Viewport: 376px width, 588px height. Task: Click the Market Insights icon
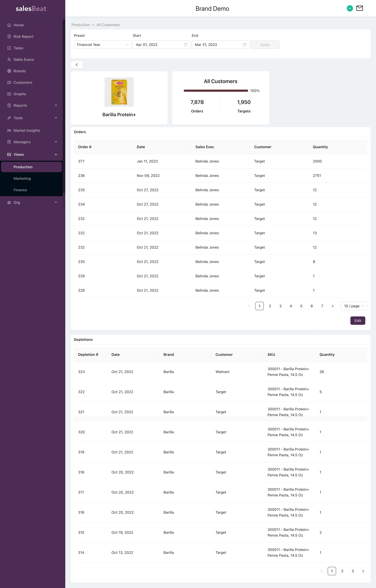coord(9,130)
